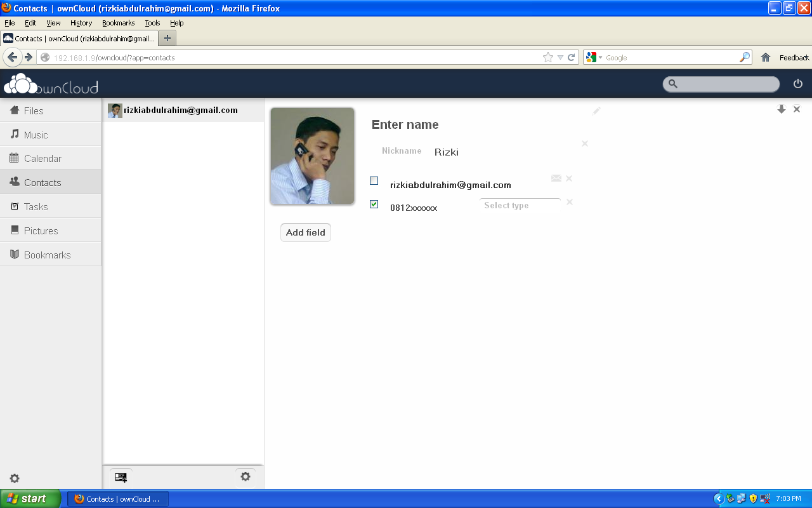This screenshot has height=508, width=812.
Task: Open the View menu
Action: click(x=53, y=23)
